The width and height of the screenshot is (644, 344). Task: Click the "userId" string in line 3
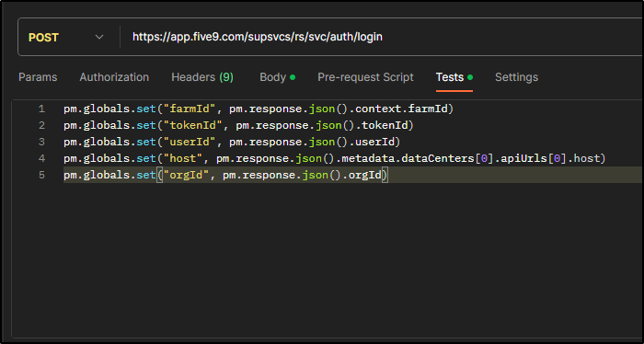click(x=190, y=142)
